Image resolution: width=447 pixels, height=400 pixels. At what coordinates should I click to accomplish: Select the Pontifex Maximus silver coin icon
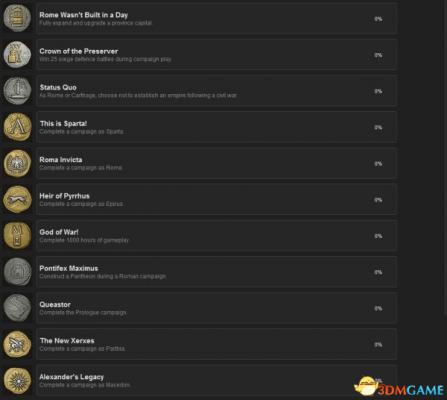pos(17,272)
